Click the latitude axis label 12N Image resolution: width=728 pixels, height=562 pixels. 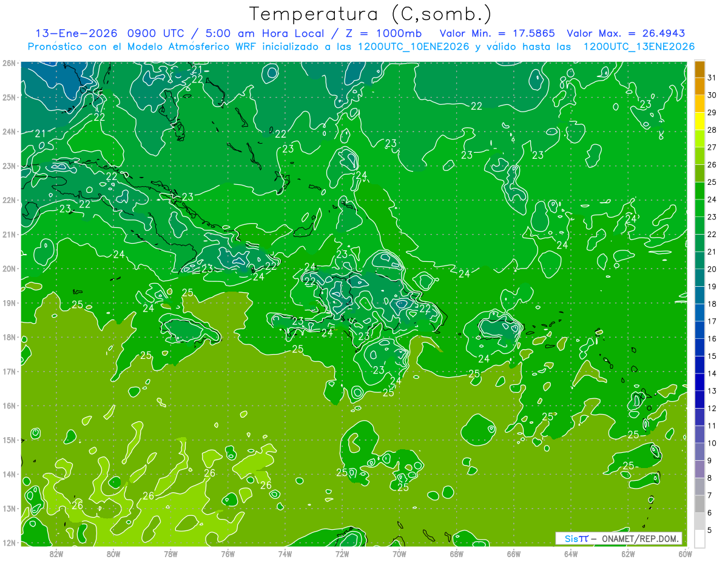click(8, 543)
